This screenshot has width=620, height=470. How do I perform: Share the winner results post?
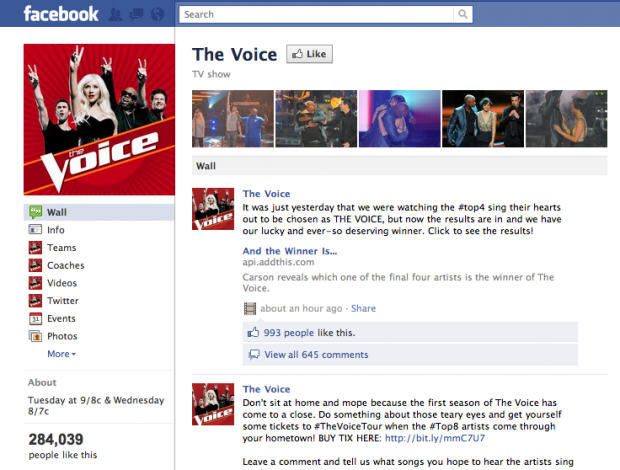coord(363,308)
